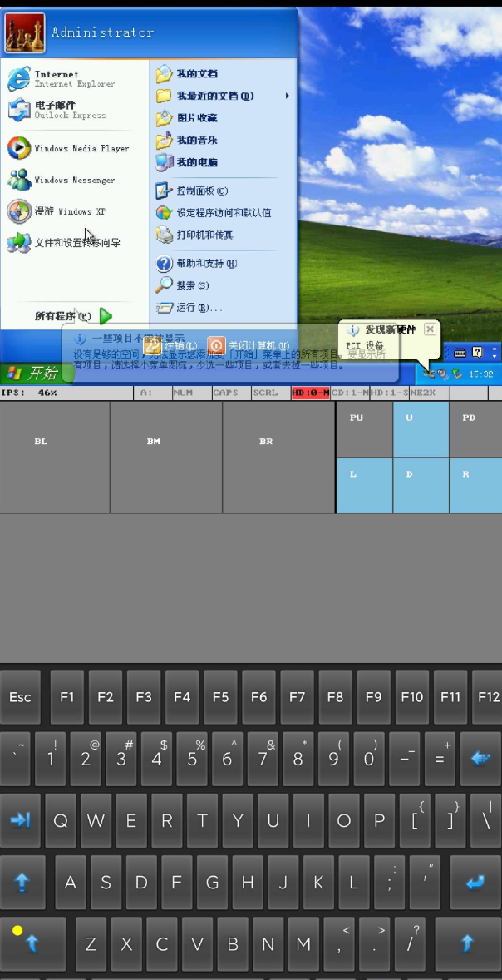Expand My Recent Documents (我最近的文档) submenu
The height and width of the screenshot is (980, 502).
tap(288, 96)
